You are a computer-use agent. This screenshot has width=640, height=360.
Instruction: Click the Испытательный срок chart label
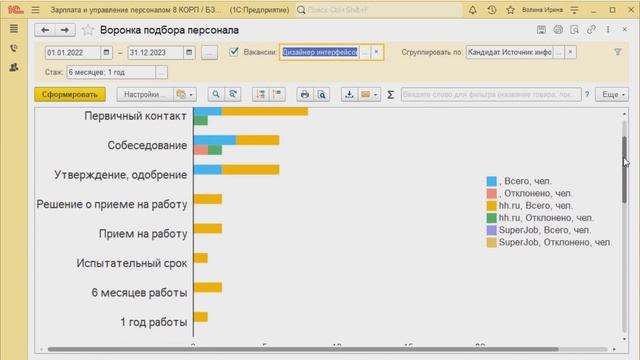tap(132, 263)
